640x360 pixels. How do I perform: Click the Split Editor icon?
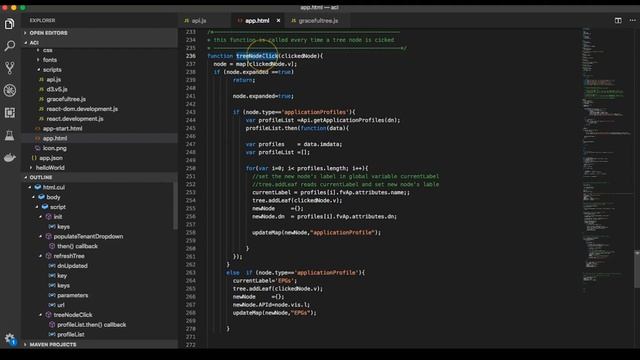(618, 20)
